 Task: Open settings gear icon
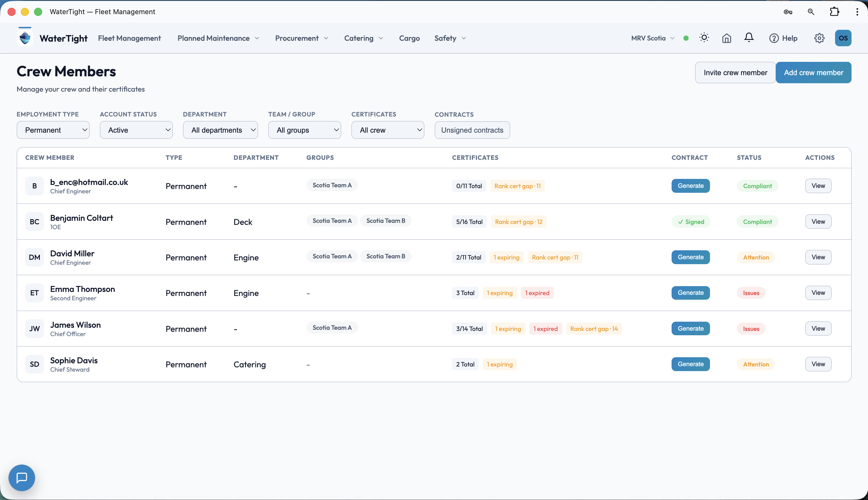click(819, 38)
